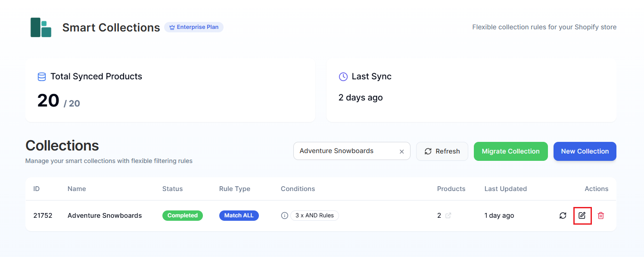Click the crown icon on Enterprise Plan badge
The image size is (644, 257).
[x=171, y=27]
